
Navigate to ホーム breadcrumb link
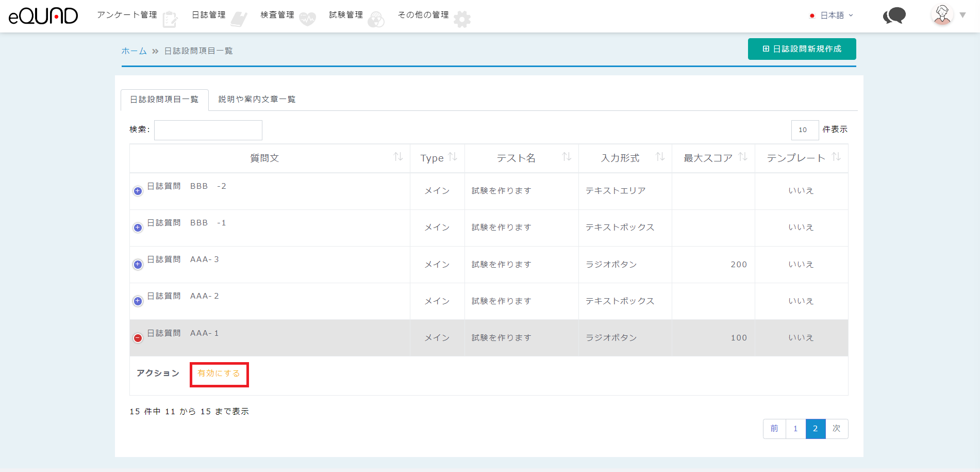tap(134, 51)
